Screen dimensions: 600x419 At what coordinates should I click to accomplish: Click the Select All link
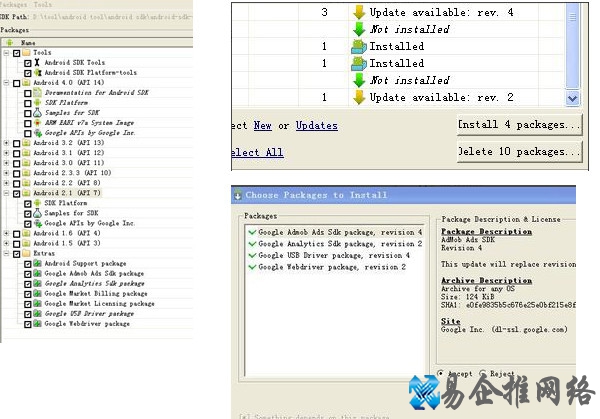coord(257,152)
